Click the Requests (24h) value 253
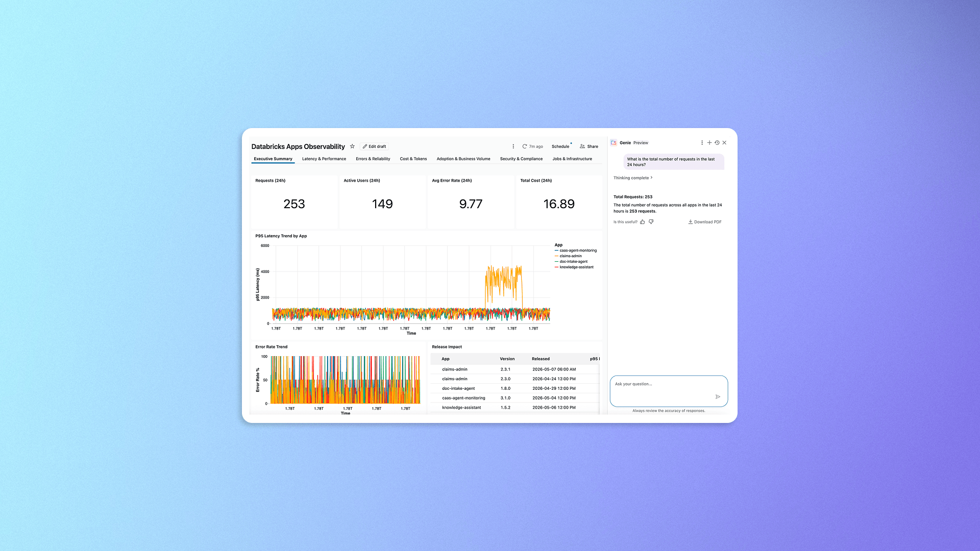This screenshot has height=551, width=980. (294, 204)
